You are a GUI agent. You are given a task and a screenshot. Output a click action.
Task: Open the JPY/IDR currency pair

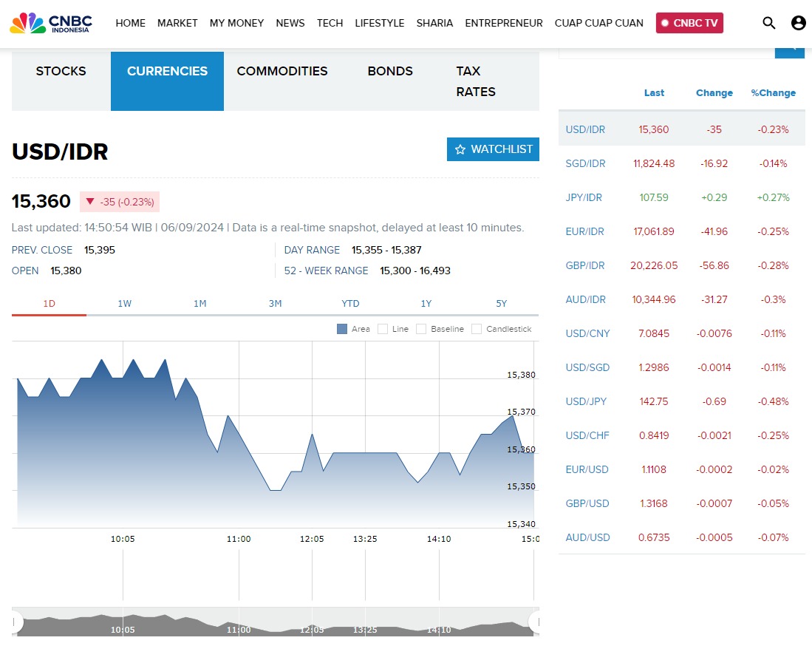coord(584,197)
